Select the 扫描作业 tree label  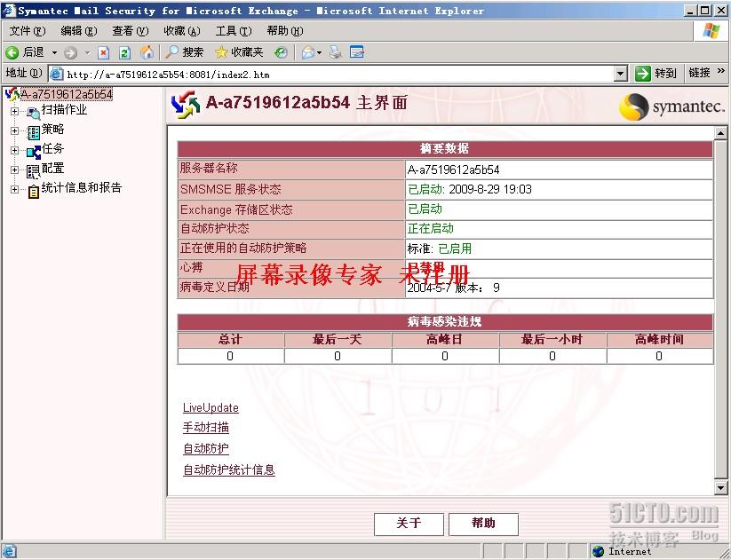point(64,110)
